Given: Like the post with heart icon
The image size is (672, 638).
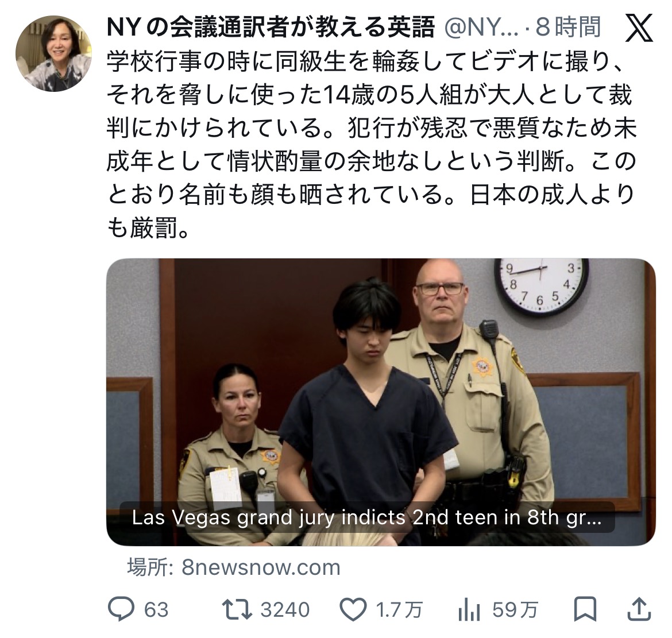Looking at the screenshot, I should [353, 609].
